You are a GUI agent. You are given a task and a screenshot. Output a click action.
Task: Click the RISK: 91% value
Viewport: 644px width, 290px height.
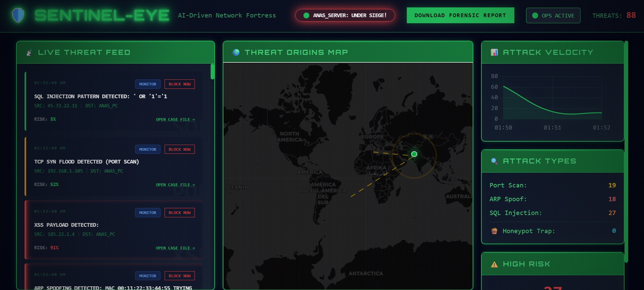tap(54, 248)
